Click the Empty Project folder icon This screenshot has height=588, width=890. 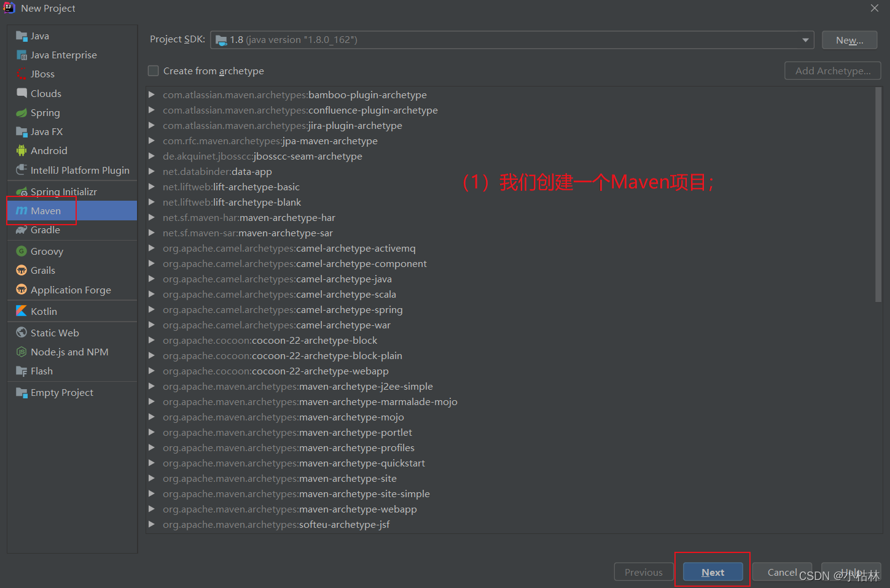point(21,393)
